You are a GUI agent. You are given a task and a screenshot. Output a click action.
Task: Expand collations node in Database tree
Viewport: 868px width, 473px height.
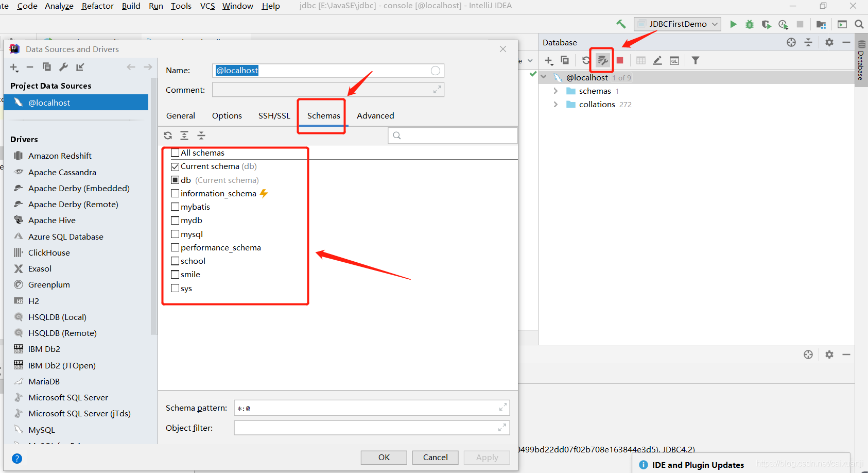(555, 105)
